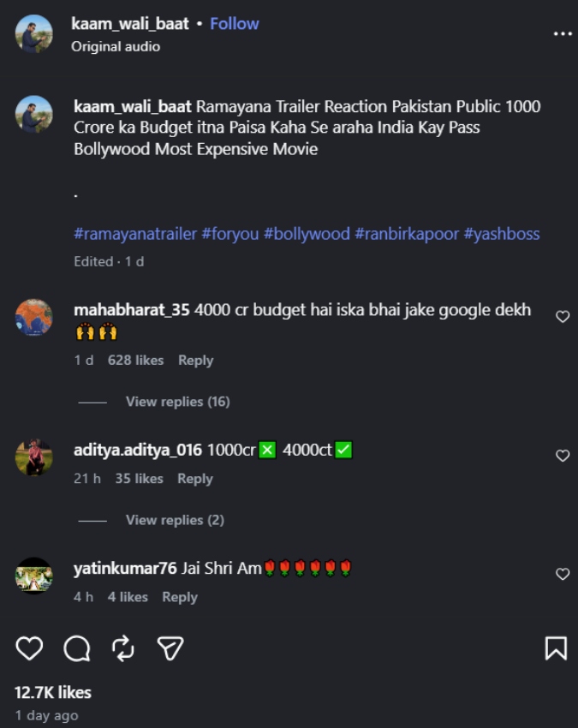The height and width of the screenshot is (728, 578).
Task: View mahabharat_35's profile avatar
Action: [34, 317]
